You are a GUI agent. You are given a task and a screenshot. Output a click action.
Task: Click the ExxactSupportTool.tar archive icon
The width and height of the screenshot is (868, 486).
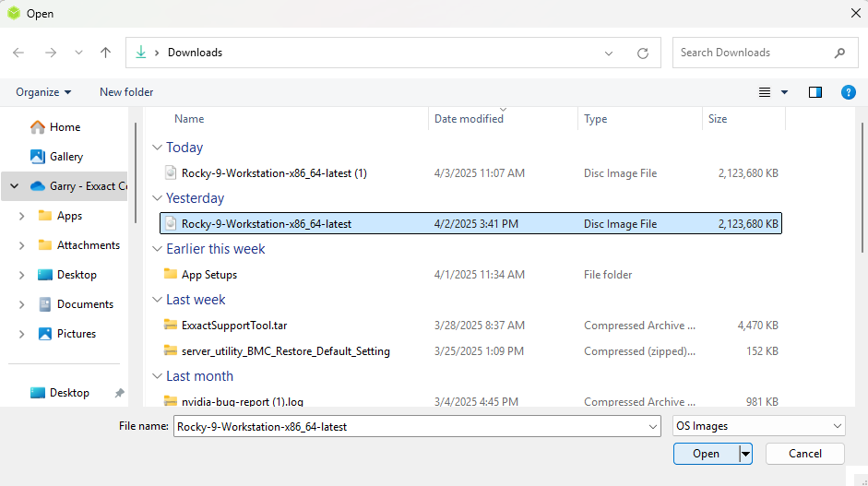point(171,325)
